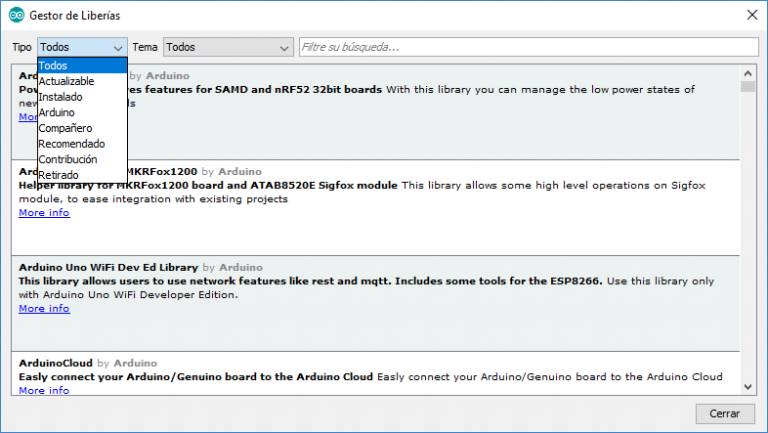Image resolution: width=768 pixels, height=433 pixels.
Task: Pick the 'Contribución' filter entry
Action: (x=68, y=159)
